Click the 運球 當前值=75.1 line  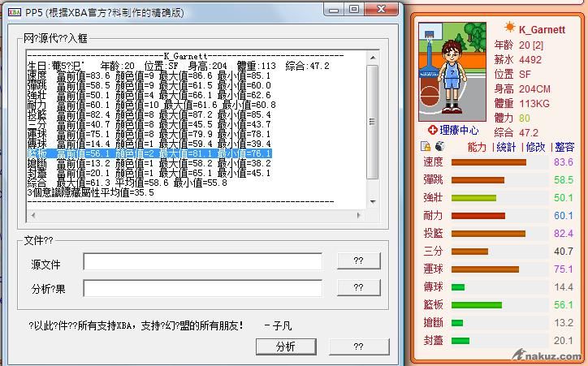coord(149,134)
